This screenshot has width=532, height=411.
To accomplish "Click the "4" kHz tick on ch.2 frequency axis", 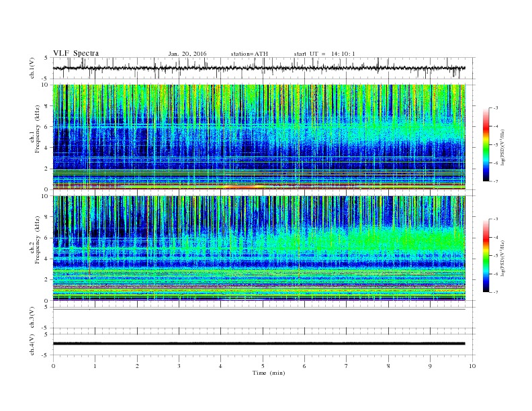I will 47,259.
